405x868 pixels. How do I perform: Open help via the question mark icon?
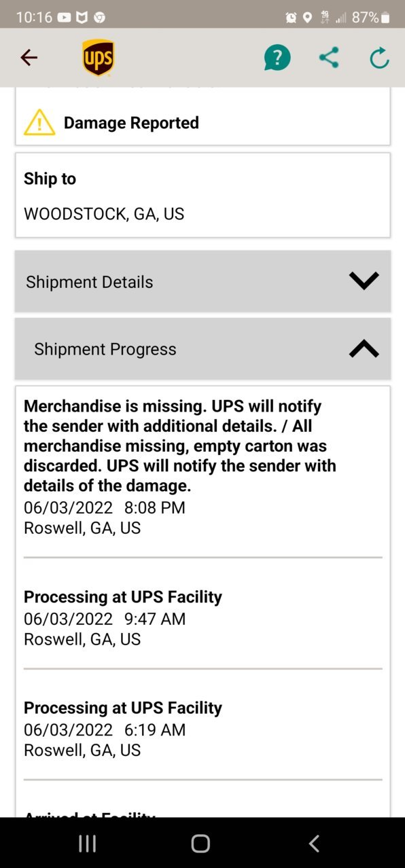(277, 58)
